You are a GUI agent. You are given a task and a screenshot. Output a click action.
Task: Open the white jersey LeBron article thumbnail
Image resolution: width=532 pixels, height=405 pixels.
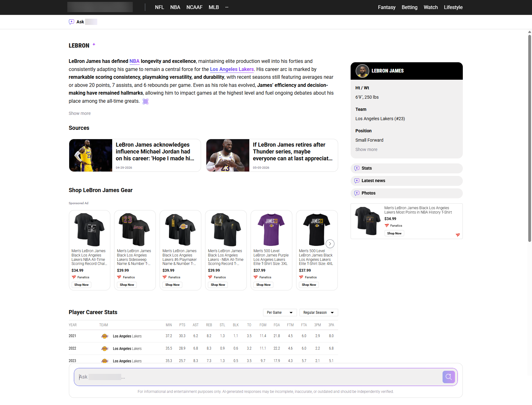[228, 155]
